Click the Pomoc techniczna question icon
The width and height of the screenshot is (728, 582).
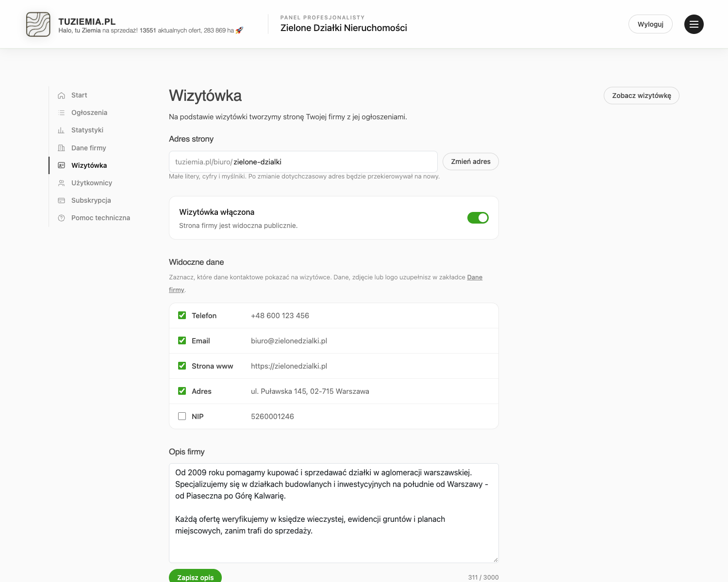61,218
